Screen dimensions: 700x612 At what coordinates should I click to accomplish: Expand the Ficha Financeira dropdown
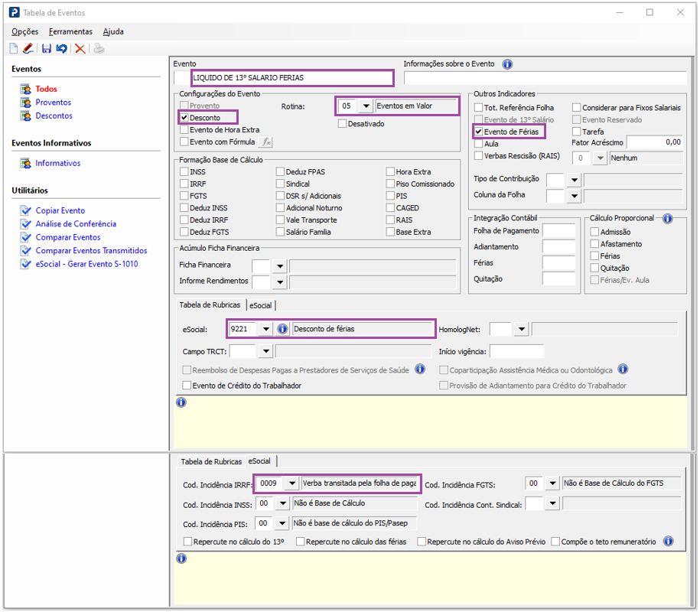coord(280,266)
